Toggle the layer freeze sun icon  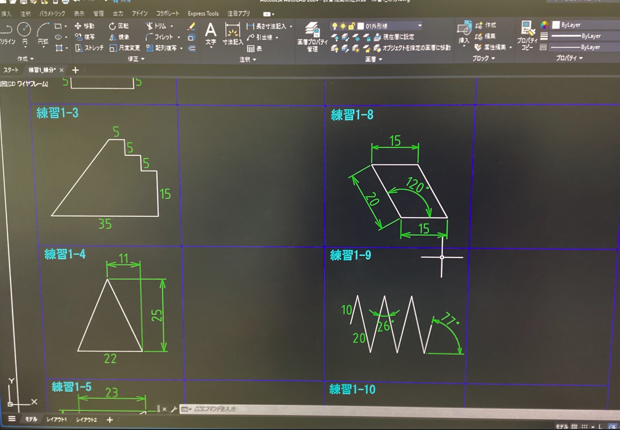[343, 25]
